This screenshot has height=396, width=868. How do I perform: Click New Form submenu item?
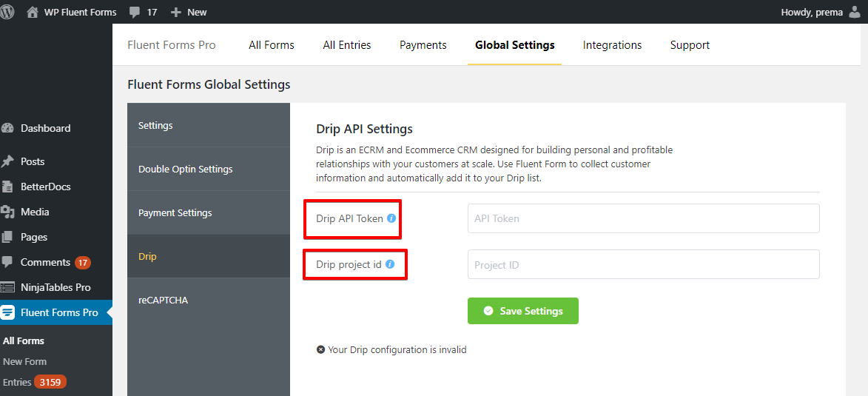[25, 362]
